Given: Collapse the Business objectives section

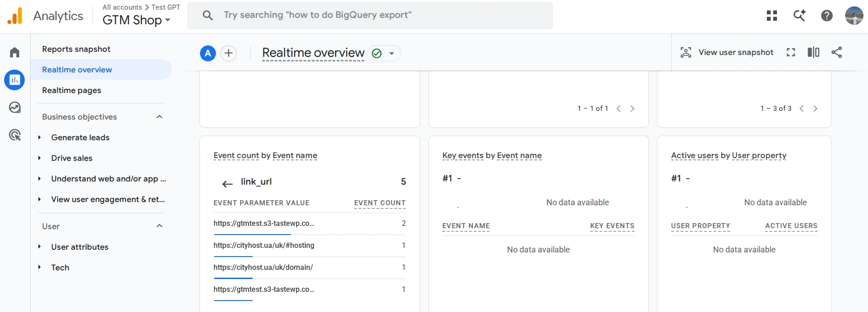Looking at the screenshot, I should (x=159, y=117).
